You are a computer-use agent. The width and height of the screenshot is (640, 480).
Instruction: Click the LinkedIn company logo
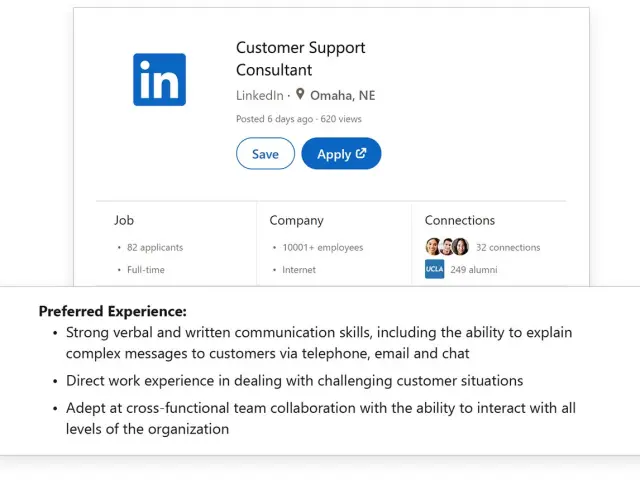tap(159, 80)
